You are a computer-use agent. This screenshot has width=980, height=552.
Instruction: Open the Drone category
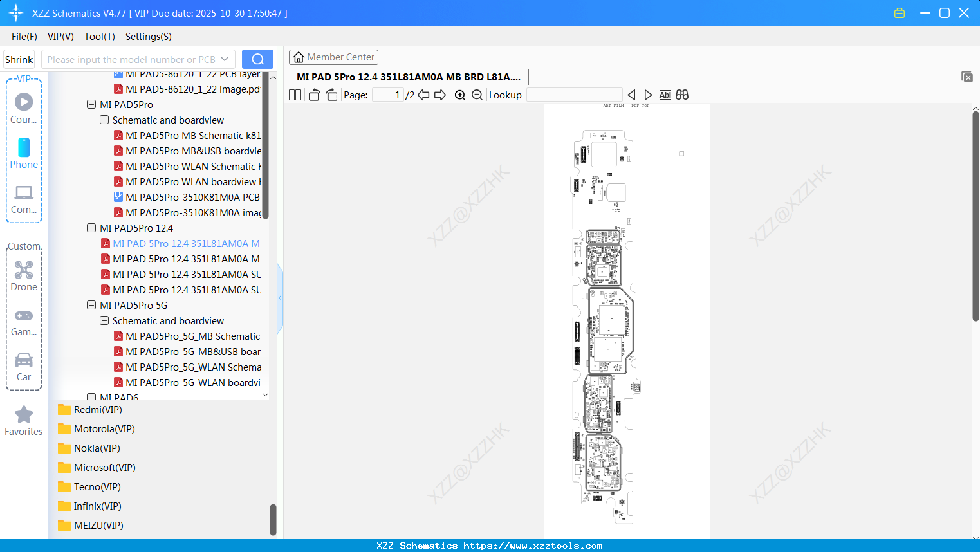coord(24,276)
